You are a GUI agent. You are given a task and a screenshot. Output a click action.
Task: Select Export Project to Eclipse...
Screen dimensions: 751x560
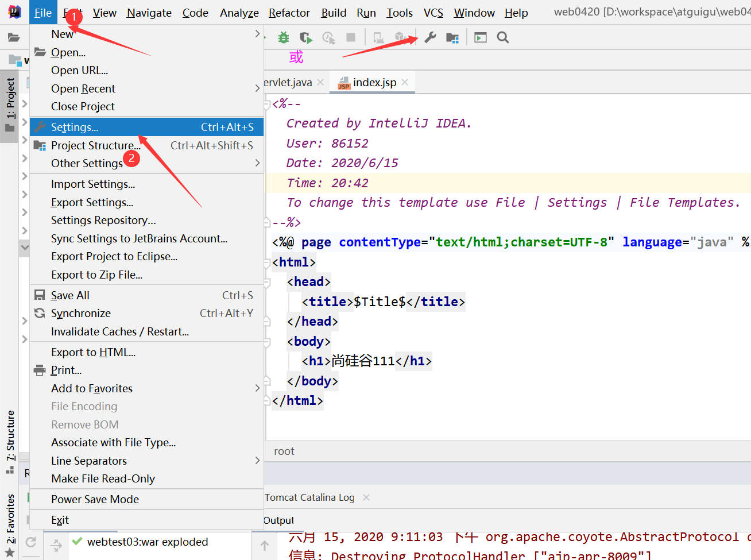[146, 256]
